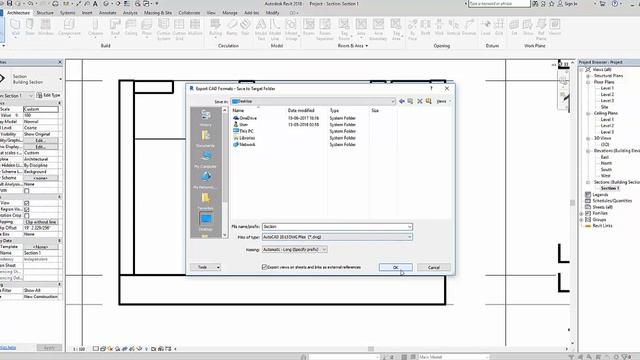Image resolution: width=640 pixels, height=360 pixels.
Task: Click OK in the export dialog
Action: 396,267
